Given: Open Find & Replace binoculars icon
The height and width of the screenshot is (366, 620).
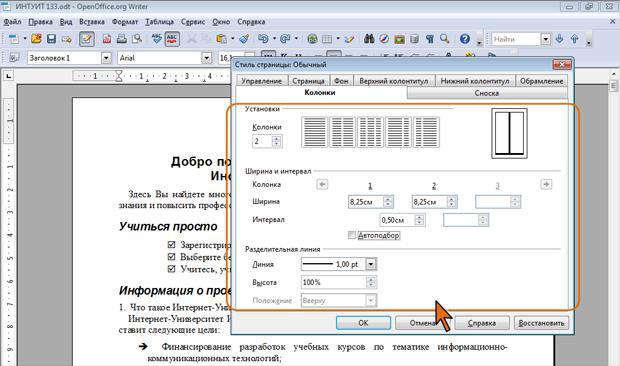Looking at the screenshot, I should pos(369,39).
